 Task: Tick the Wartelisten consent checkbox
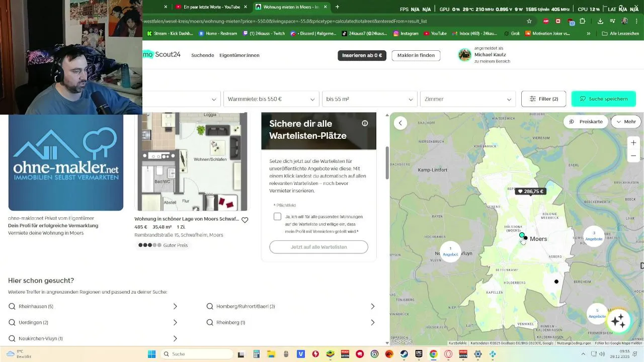pos(277,216)
